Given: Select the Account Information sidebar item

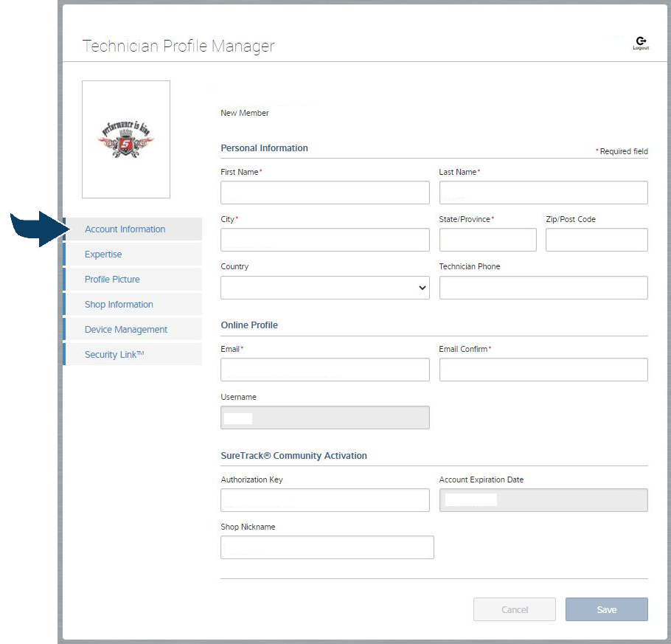Looking at the screenshot, I should click(124, 229).
